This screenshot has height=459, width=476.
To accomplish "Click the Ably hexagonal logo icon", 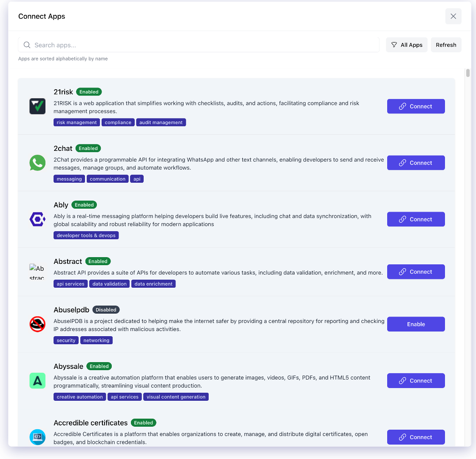I will (37, 219).
